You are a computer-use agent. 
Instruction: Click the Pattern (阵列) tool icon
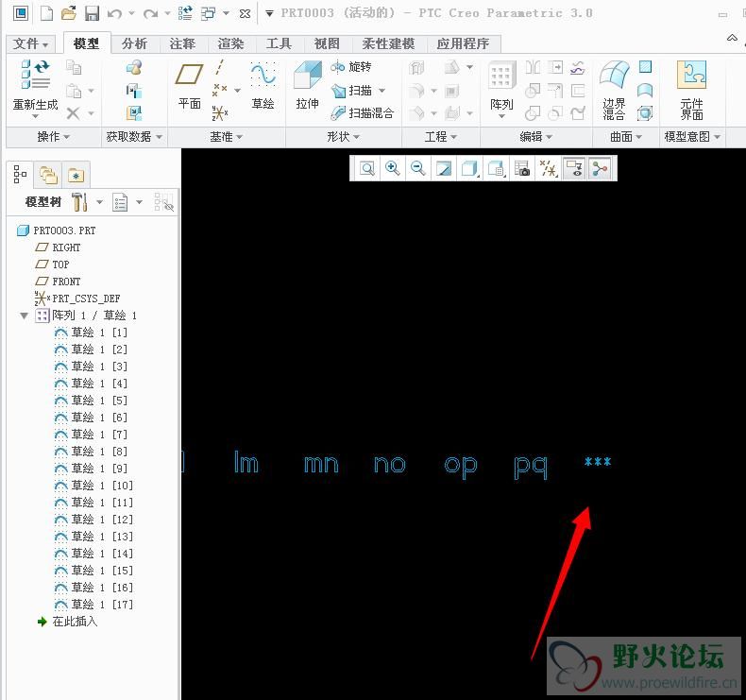click(501, 76)
